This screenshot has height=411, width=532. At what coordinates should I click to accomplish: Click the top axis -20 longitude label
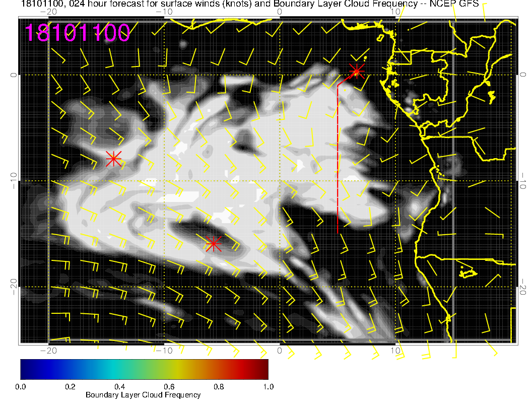click(48, 12)
